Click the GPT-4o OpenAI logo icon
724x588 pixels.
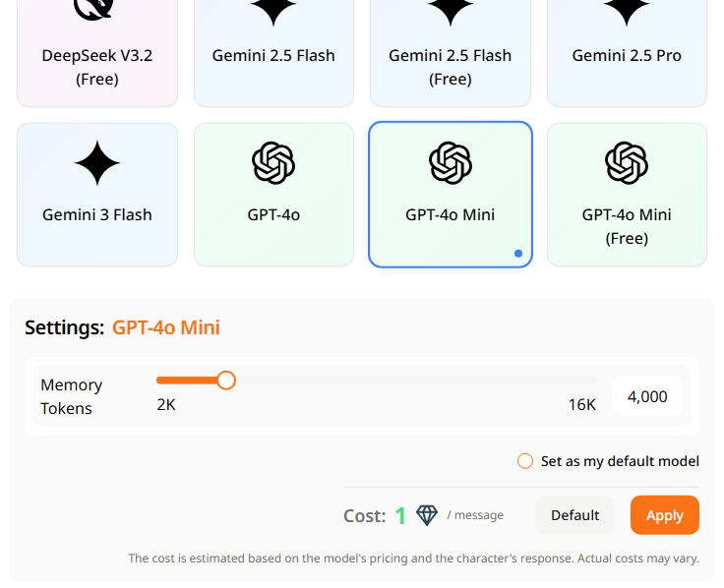point(273,163)
